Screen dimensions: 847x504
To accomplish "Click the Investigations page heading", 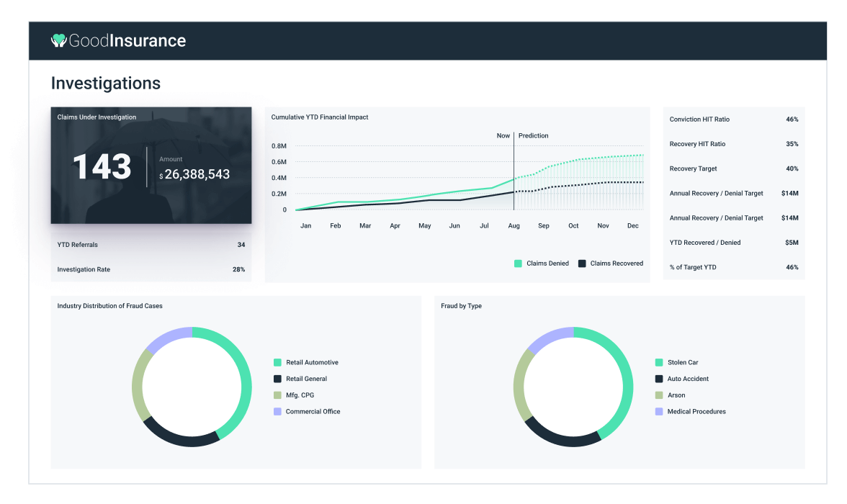I will pyautogui.click(x=106, y=84).
